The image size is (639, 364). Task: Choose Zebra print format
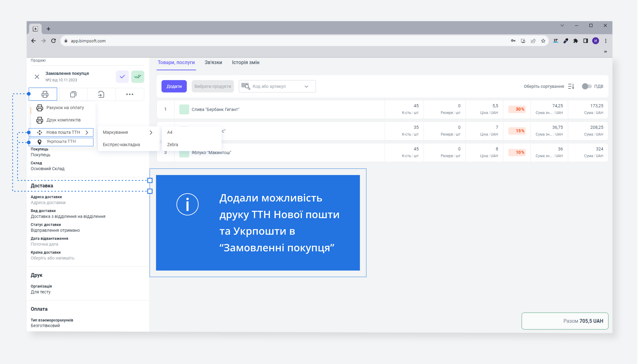173,144
